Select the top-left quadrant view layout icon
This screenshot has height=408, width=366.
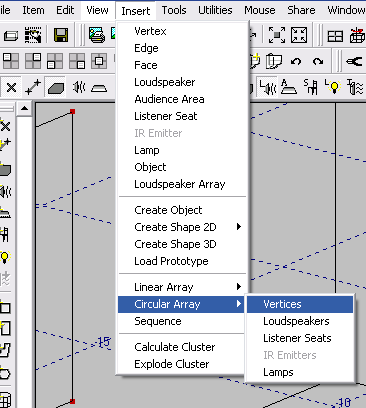[11, 61]
